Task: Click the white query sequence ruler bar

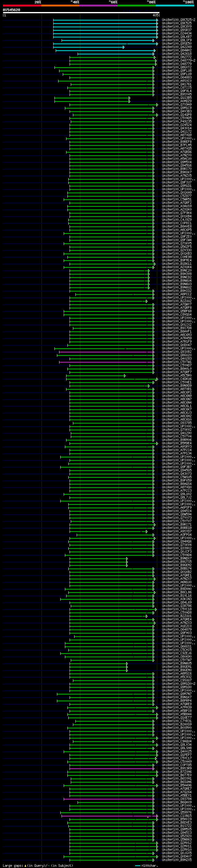Action: [81, 12]
